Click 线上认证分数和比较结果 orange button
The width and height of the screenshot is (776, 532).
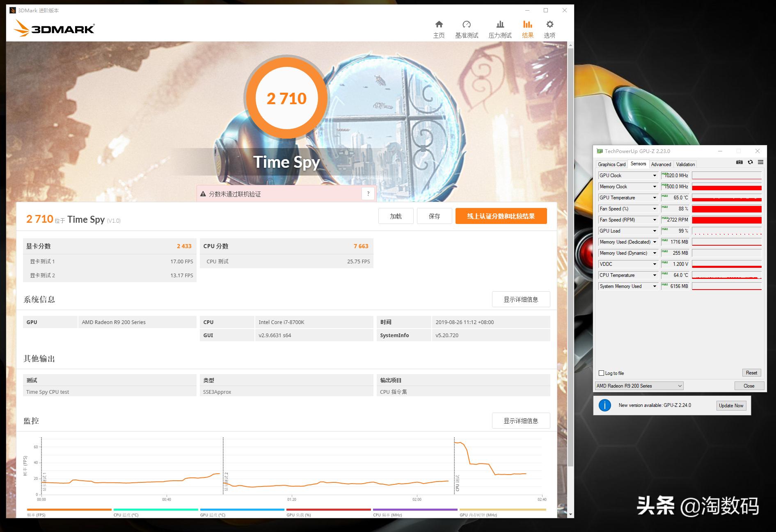501,216
